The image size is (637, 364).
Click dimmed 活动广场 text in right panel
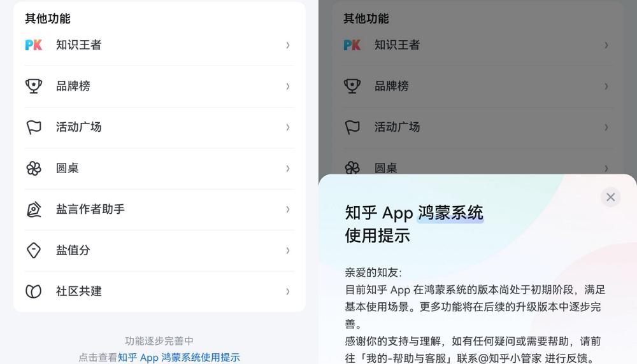(x=397, y=127)
